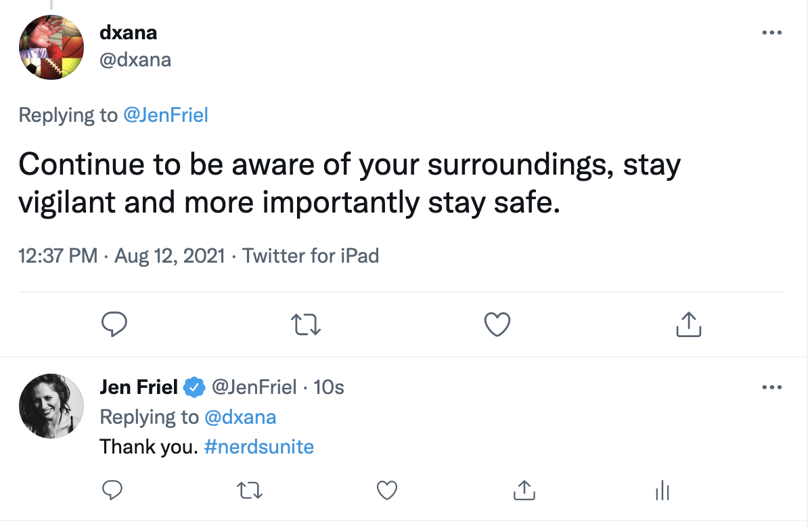
Task: Reply to dxana's main tweet
Action: coord(114,325)
